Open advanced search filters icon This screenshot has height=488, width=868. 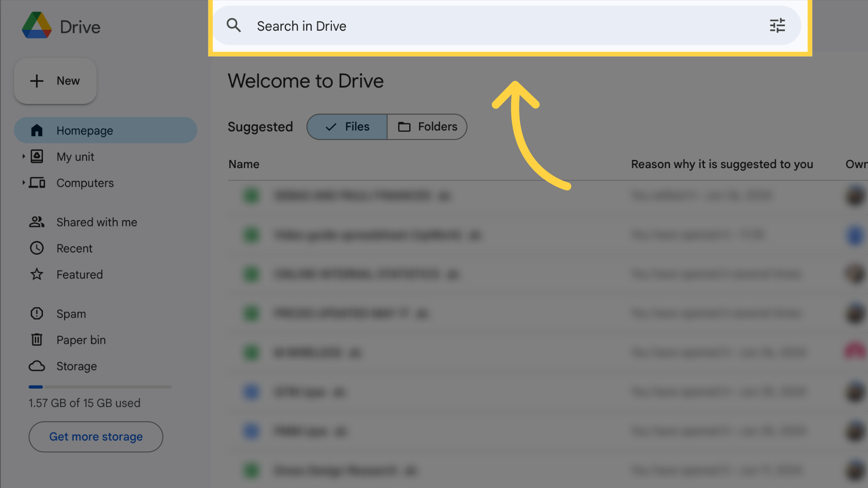pyautogui.click(x=777, y=25)
